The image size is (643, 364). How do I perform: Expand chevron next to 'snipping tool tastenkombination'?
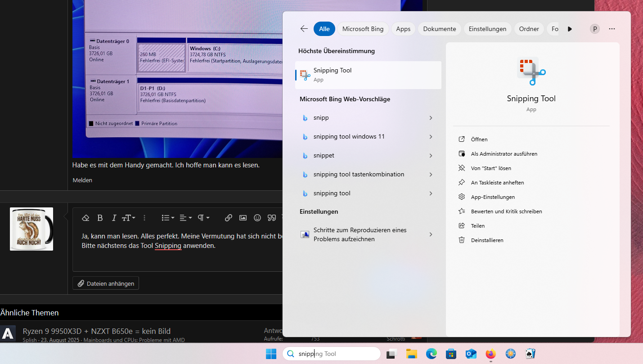[431, 175]
